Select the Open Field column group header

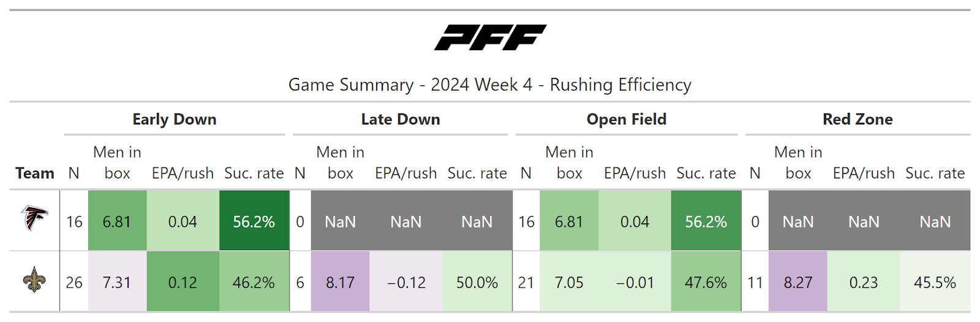pos(626,120)
